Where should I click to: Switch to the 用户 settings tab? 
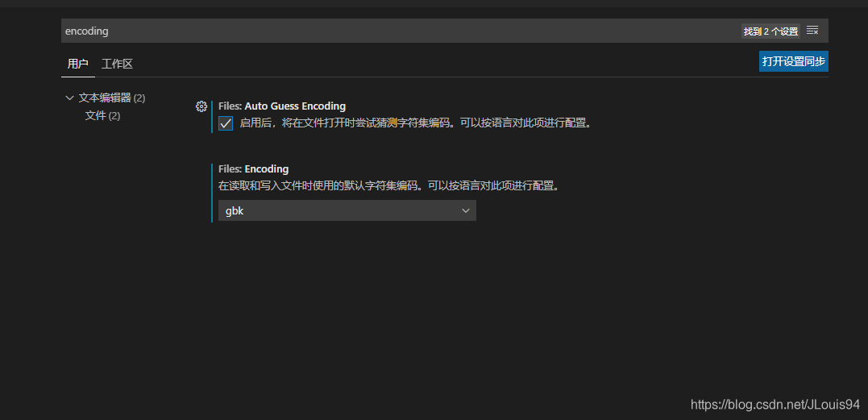78,64
